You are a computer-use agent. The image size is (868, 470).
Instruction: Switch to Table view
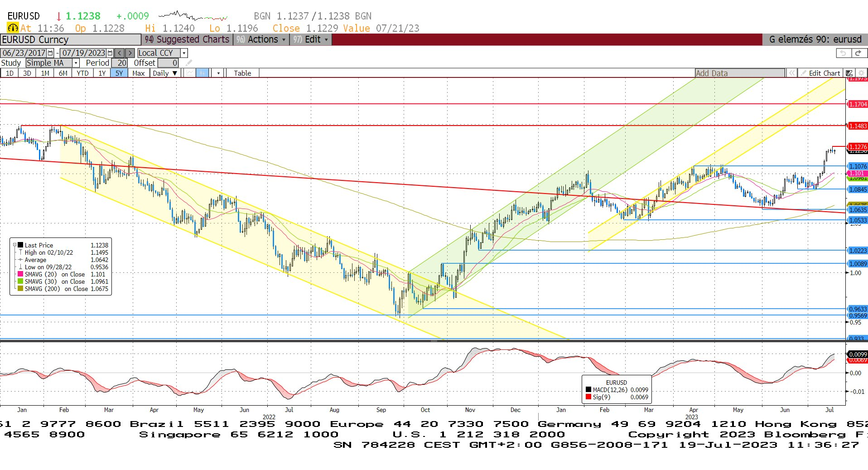click(242, 73)
